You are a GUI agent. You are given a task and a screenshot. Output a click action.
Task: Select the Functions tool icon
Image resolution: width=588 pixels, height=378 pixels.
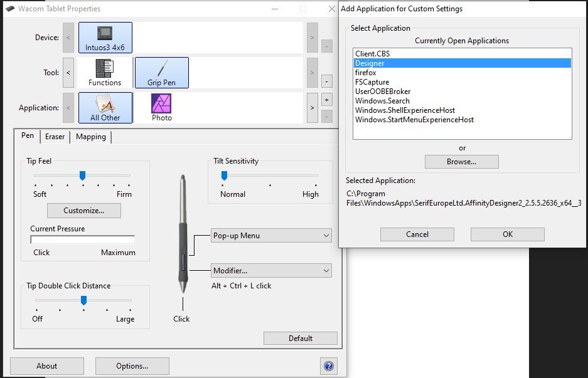click(105, 73)
